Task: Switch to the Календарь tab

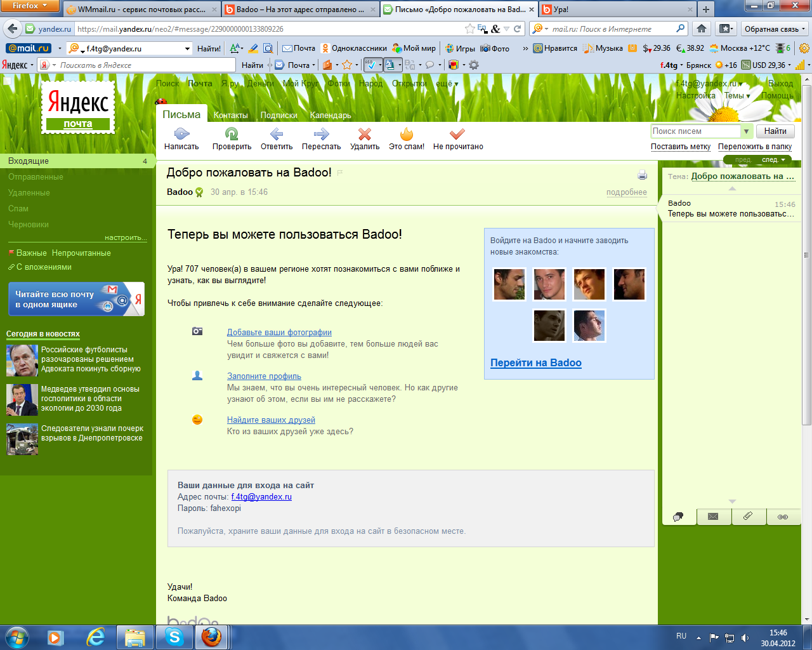Action: [x=331, y=115]
